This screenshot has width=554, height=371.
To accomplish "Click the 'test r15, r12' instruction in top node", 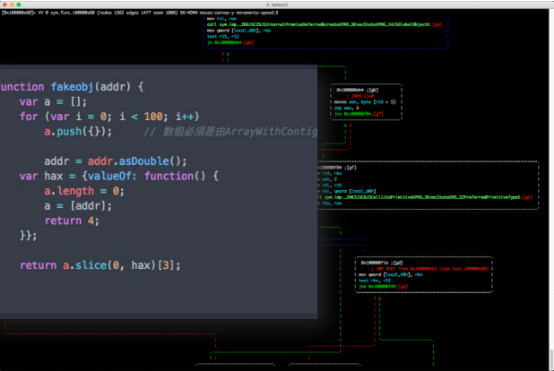I will pyautogui.click(x=223, y=36).
